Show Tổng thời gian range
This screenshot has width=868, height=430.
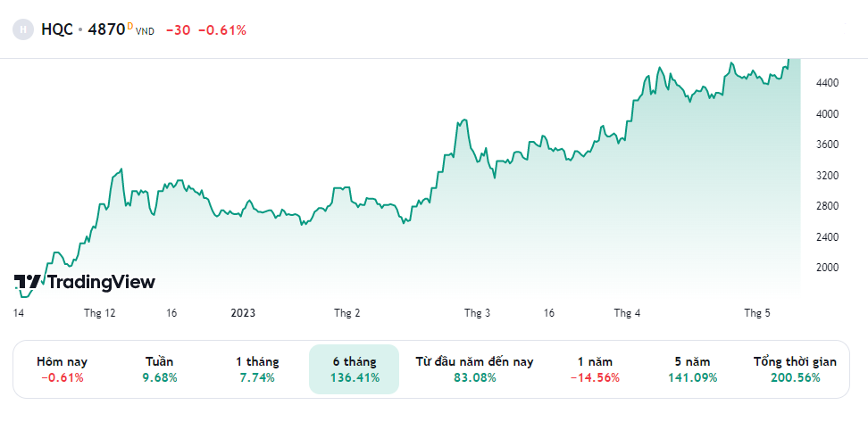pos(795,369)
